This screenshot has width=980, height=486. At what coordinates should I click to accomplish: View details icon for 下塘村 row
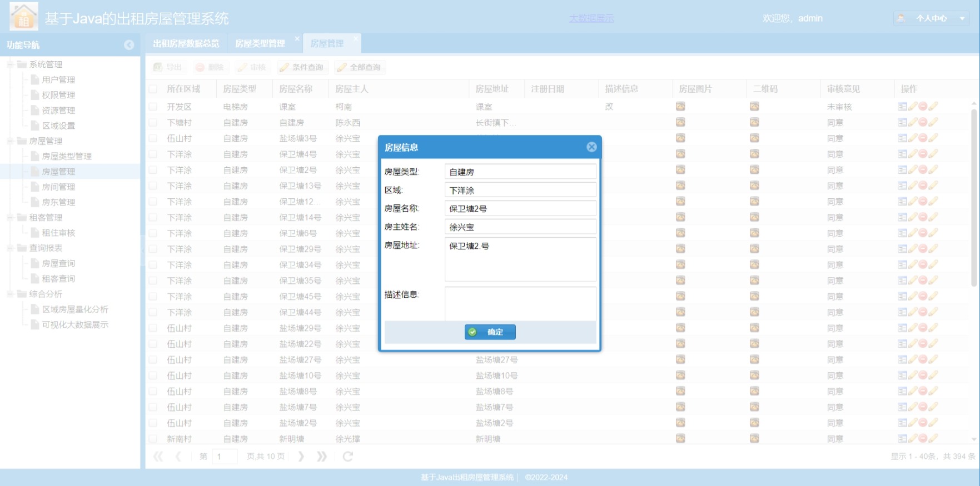(902, 122)
